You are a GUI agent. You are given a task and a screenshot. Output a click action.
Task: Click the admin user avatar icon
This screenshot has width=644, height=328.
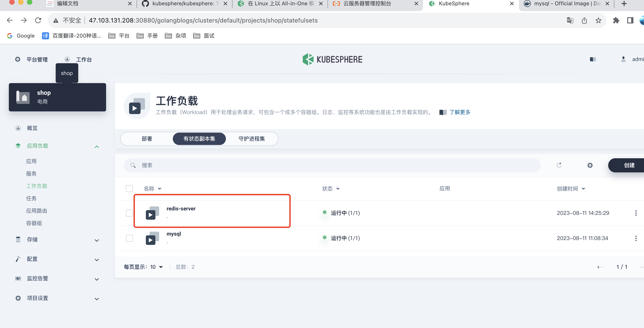(x=623, y=59)
